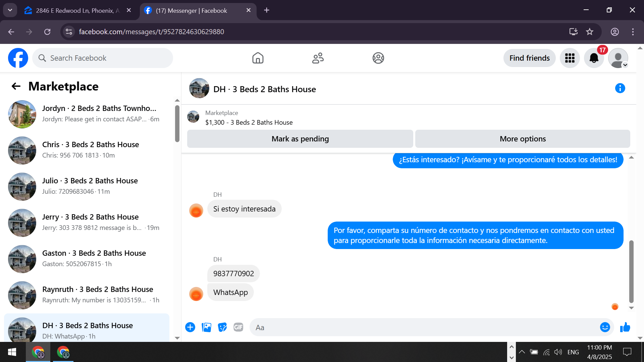Show hidden system tray icons
This screenshot has width=644, height=362.
pos(522,352)
